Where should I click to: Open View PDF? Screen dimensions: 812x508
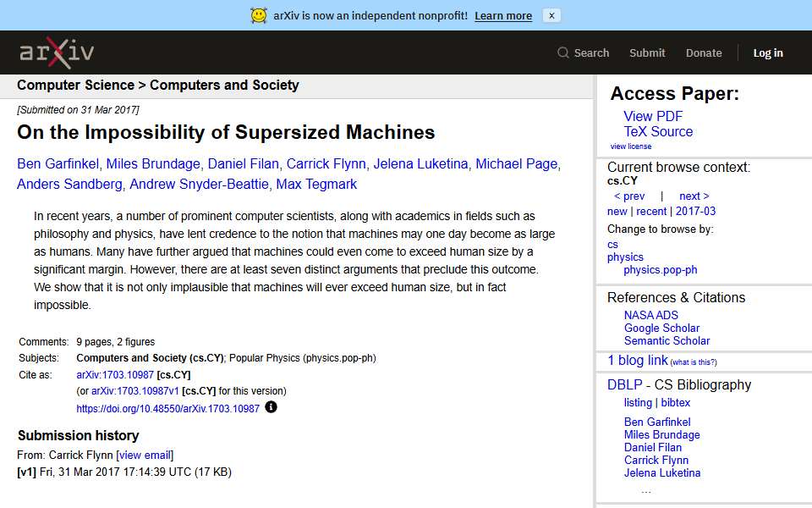pos(653,116)
